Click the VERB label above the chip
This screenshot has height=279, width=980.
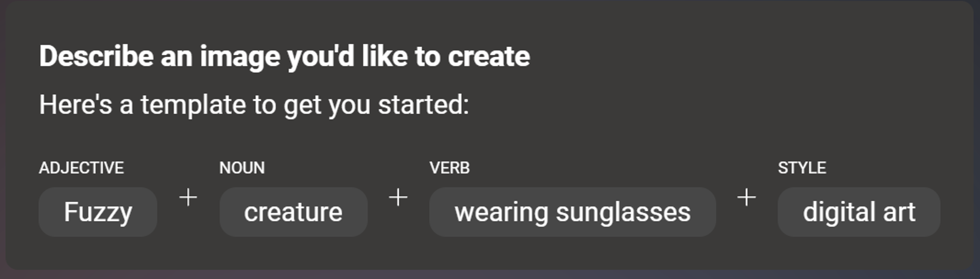pyautogui.click(x=450, y=168)
